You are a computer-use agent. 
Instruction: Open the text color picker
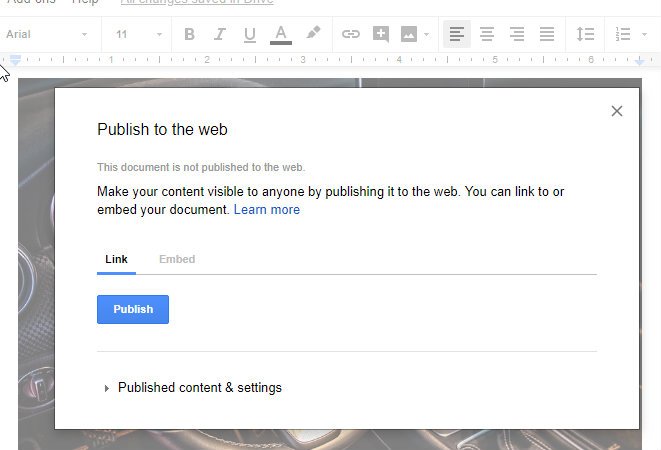[x=281, y=35]
